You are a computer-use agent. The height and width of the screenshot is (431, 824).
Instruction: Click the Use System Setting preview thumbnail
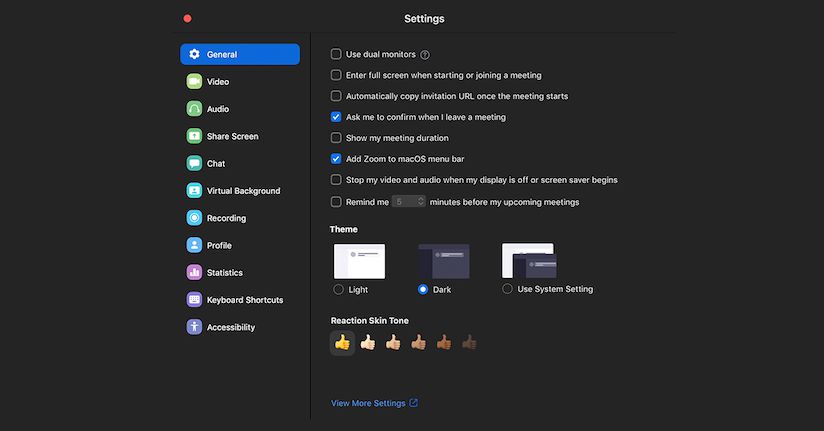click(529, 260)
